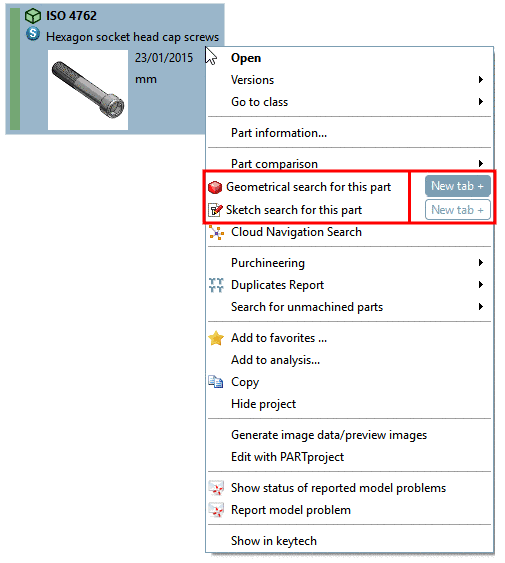Image resolution: width=505 pixels, height=563 pixels.
Task: Click the screw preview thumbnail
Action: pyautogui.click(x=88, y=90)
